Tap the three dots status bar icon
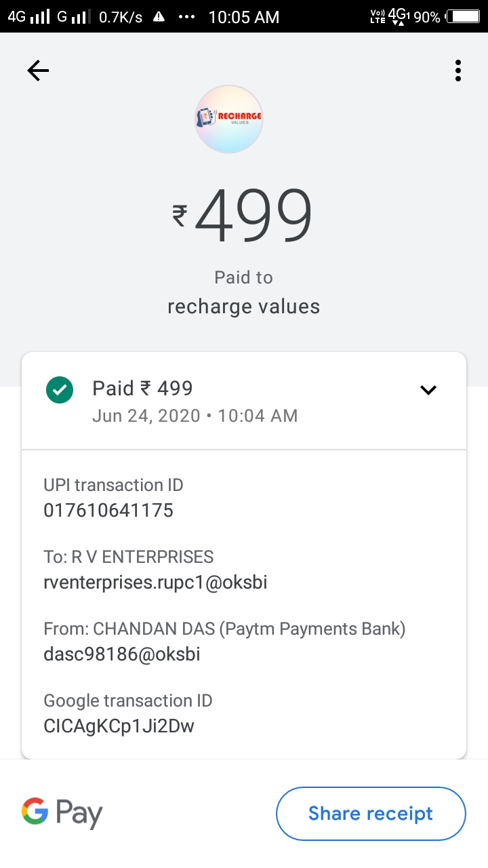 tap(186, 17)
